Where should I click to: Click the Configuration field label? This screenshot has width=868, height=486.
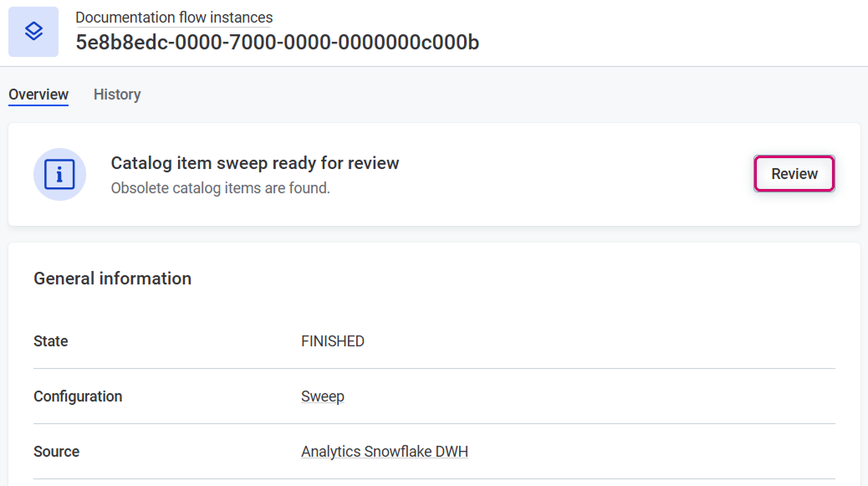coord(78,396)
